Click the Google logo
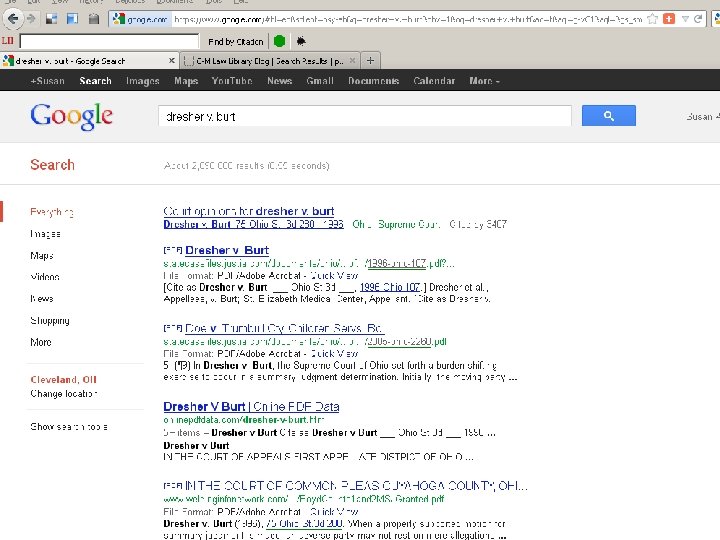This screenshot has width=720, height=540. [x=71, y=116]
